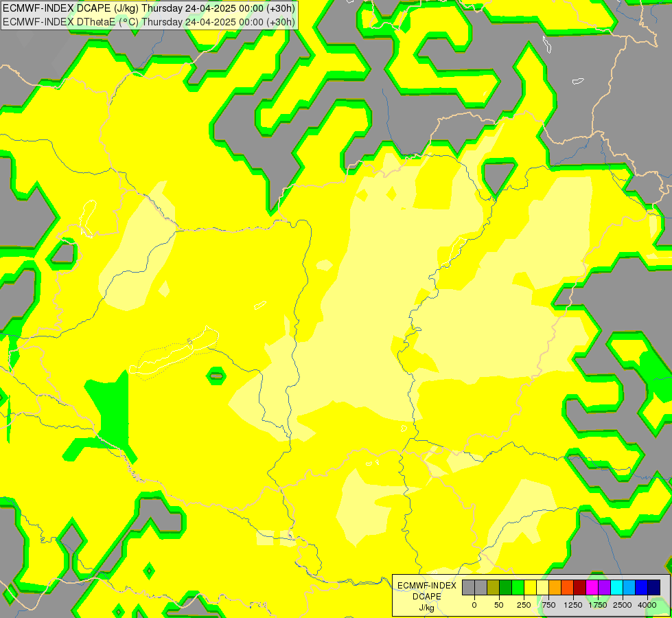Select the pale yellow legend swatch

pos(542,588)
